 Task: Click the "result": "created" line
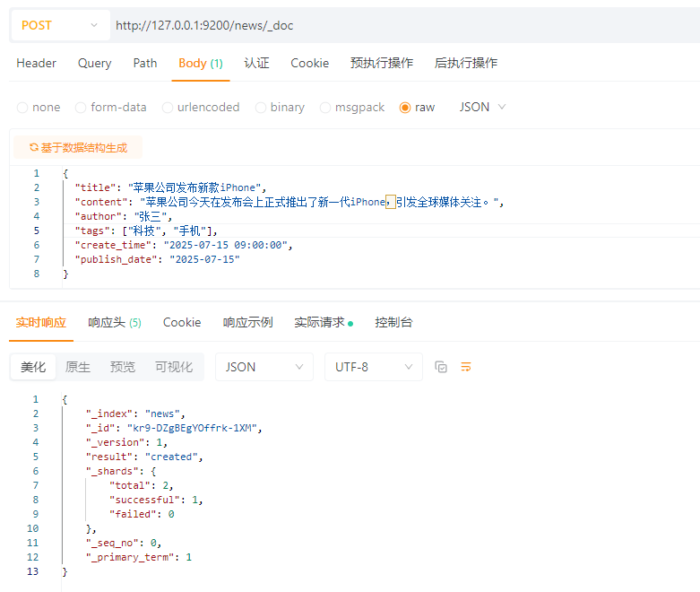pos(144,457)
